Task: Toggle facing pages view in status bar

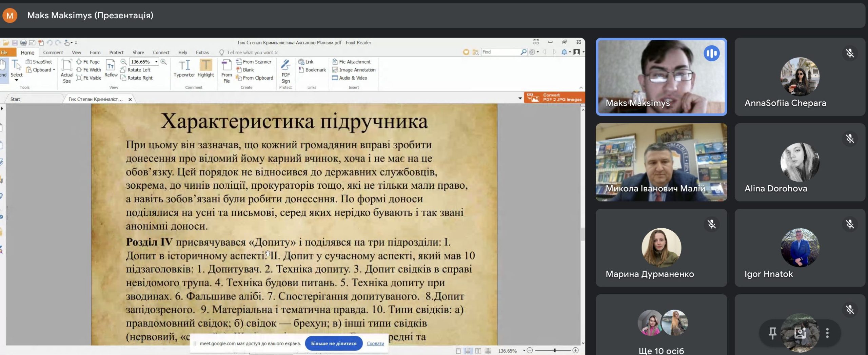Action: point(478,351)
